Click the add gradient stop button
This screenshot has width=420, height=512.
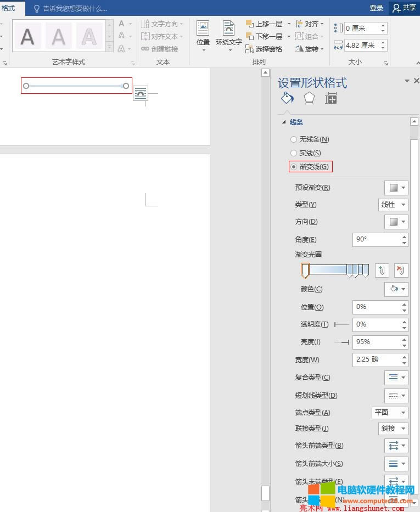click(382, 270)
